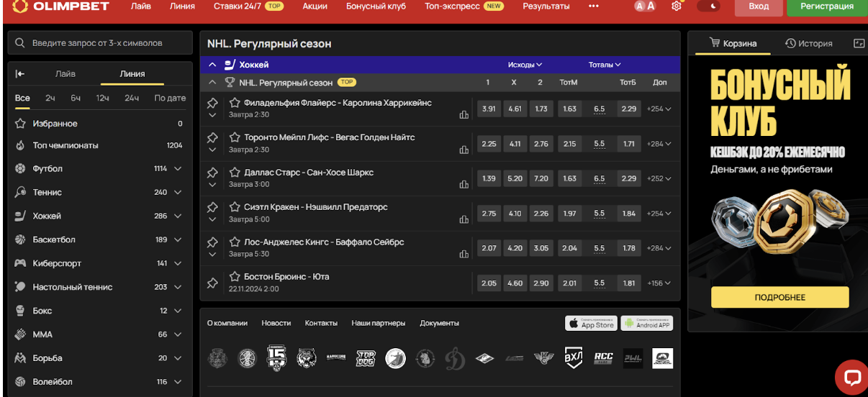868x397 pixels.
Task: Click the chat support bubble icon
Action: click(x=852, y=378)
